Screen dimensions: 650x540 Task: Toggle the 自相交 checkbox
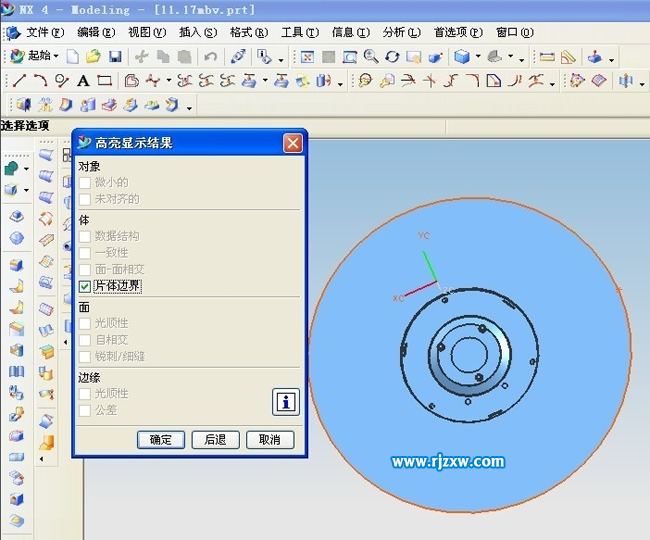tap(85, 340)
